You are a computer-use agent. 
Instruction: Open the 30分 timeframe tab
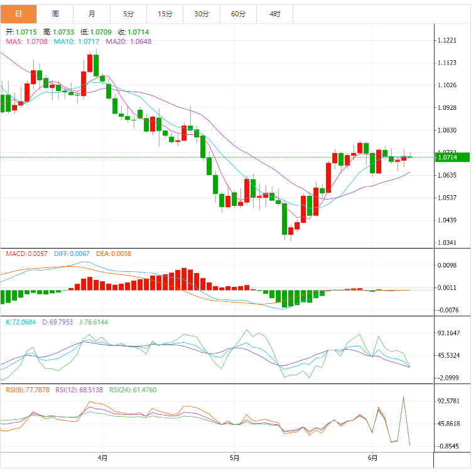(202, 14)
